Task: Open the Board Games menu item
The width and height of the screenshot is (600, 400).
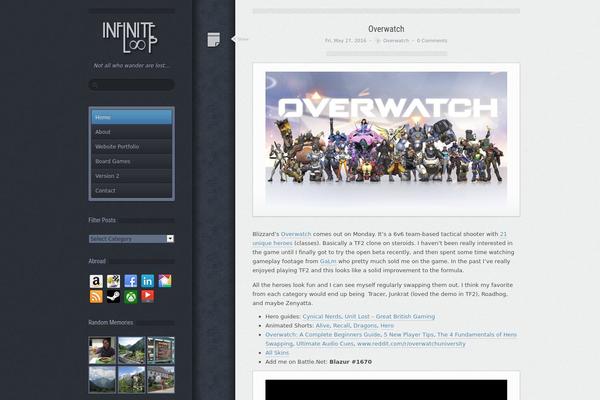Action: tap(132, 161)
